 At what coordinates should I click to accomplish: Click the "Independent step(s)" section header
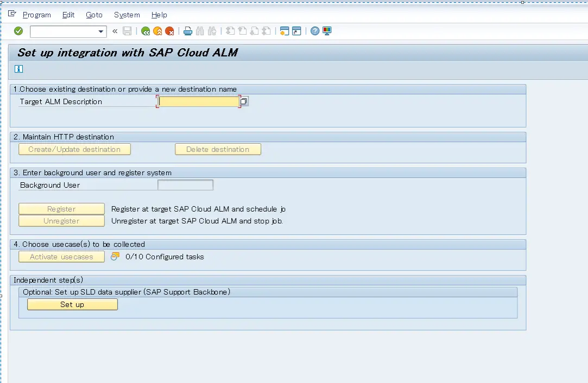pyautogui.click(x=48, y=280)
